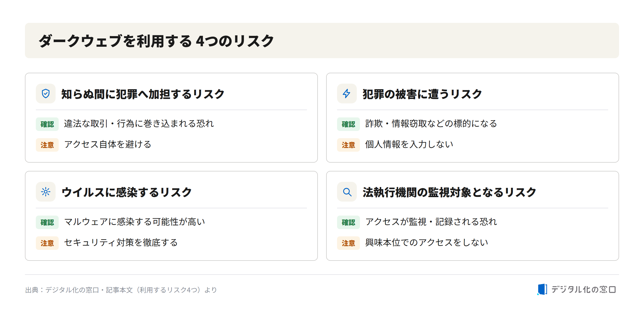Viewport: 644px width, 320px height.
Task: Click the virus sun-shaped icon
Action: pos(46,192)
